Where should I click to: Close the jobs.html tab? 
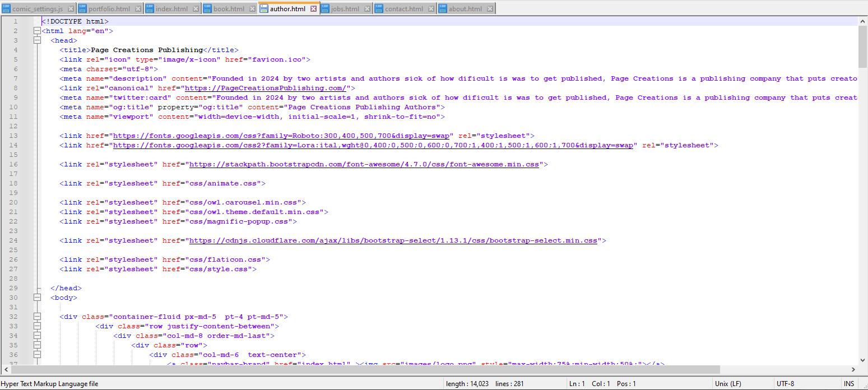pyautogui.click(x=366, y=9)
